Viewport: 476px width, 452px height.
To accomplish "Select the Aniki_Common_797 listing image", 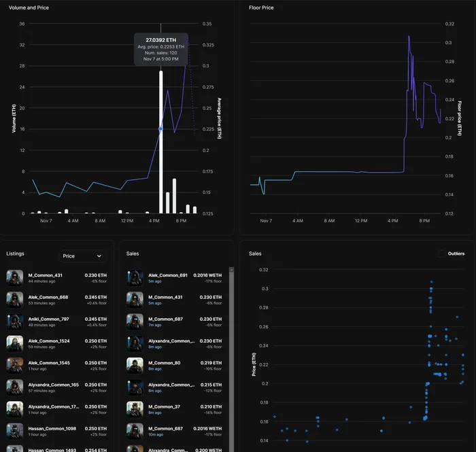I will click(14, 321).
